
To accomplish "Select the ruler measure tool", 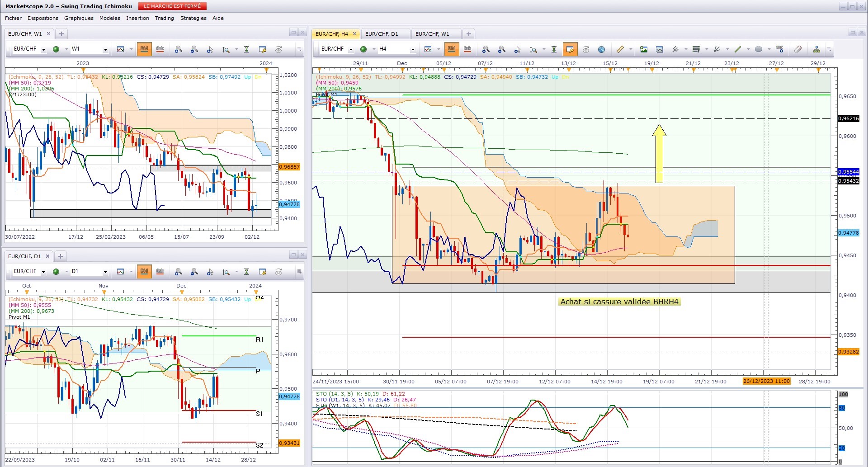I will pyautogui.click(x=620, y=49).
